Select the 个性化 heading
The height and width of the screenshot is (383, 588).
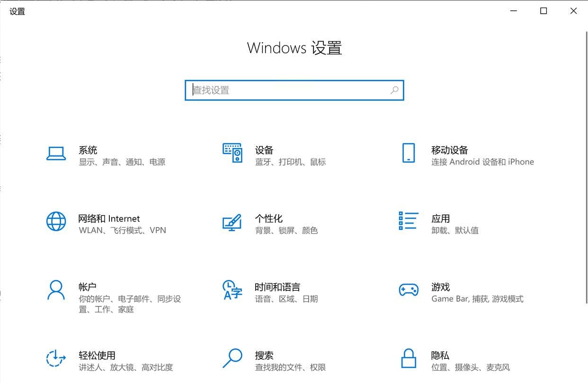point(268,218)
